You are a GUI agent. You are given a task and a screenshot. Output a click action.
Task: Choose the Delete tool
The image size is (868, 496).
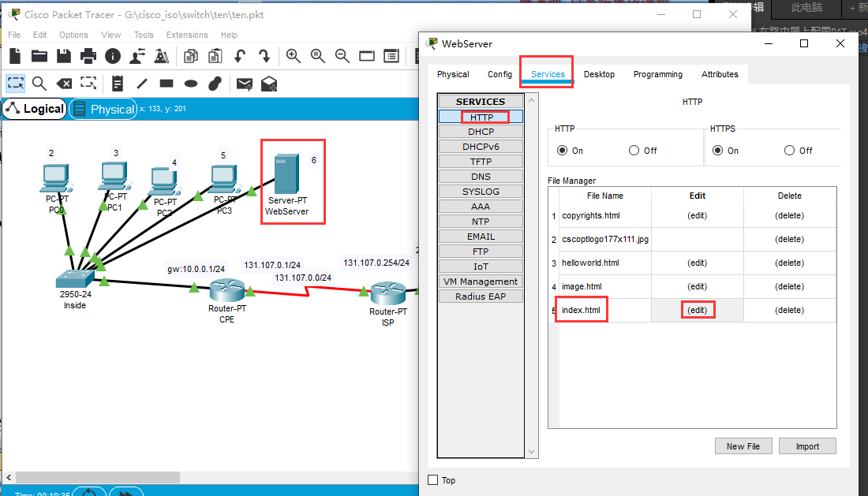(64, 84)
